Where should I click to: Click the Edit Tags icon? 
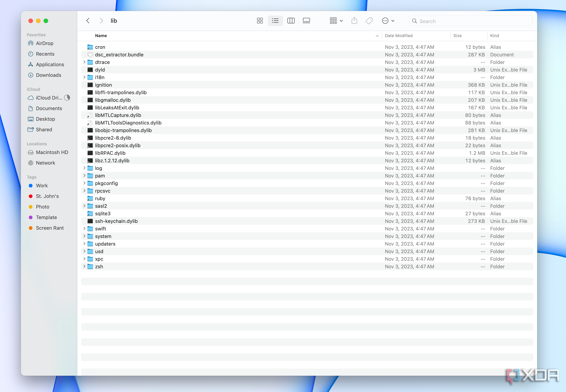pos(369,21)
